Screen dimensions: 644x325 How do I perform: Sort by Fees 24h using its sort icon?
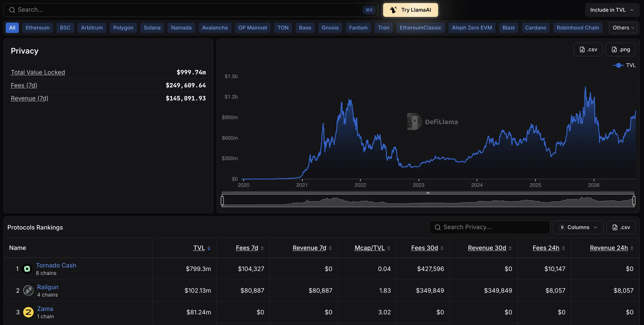tap(563, 248)
